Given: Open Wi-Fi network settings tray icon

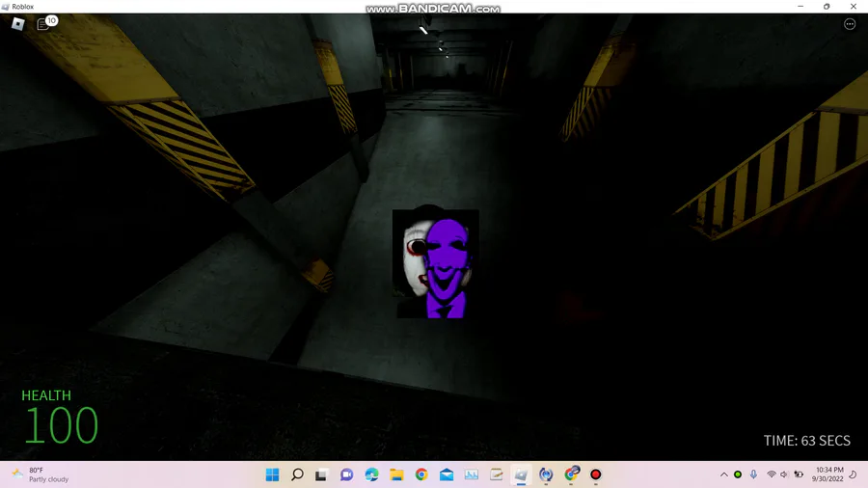Looking at the screenshot, I should [x=772, y=474].
